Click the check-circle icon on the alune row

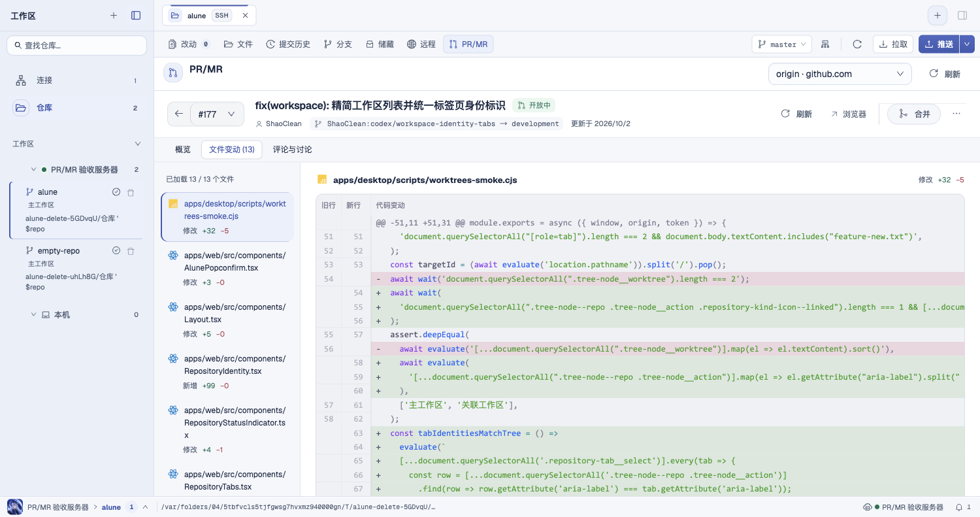click(x=116, y=192)
